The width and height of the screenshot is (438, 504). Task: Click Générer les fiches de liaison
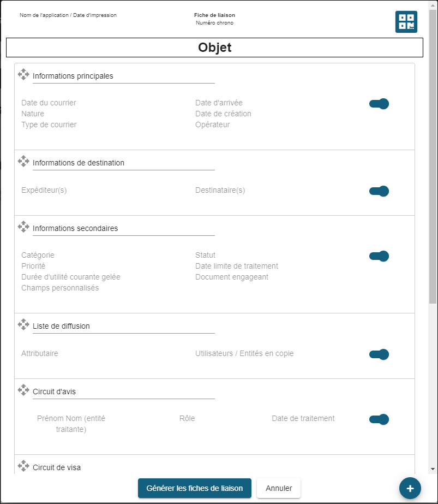[x=194, y=488]
